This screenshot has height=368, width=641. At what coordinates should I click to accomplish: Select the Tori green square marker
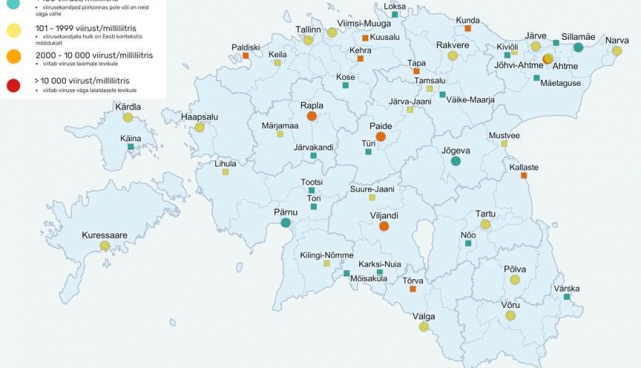(314, 207)
